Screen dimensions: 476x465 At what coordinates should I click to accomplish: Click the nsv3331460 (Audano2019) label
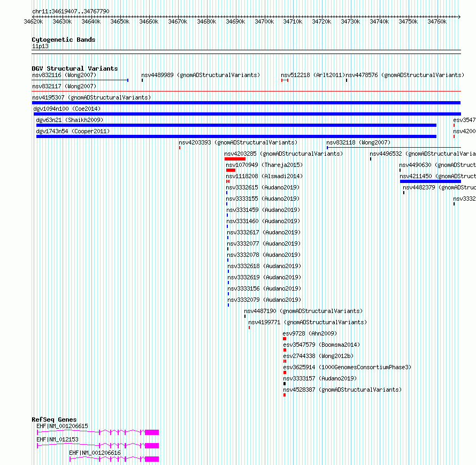pyautogui.click(x=263, y=221)
